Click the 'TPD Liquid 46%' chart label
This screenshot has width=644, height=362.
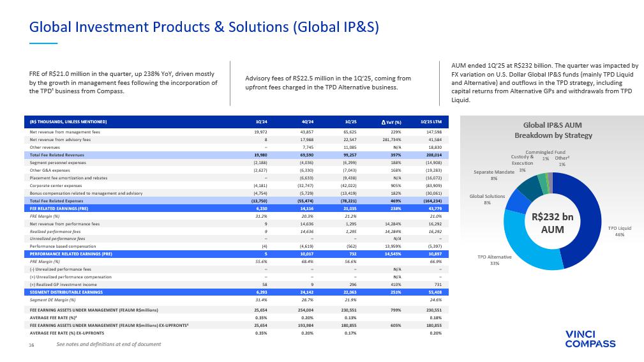click(x=619, y=231)
